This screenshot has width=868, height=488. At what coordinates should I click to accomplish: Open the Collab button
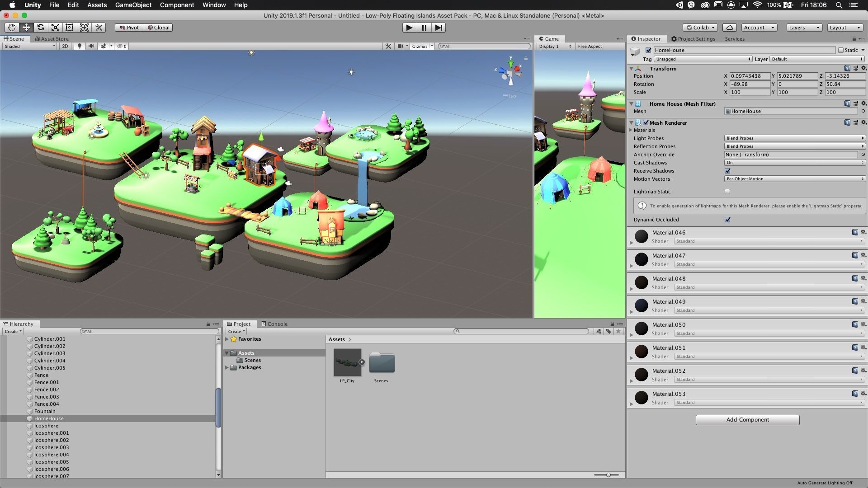point(700,28)
